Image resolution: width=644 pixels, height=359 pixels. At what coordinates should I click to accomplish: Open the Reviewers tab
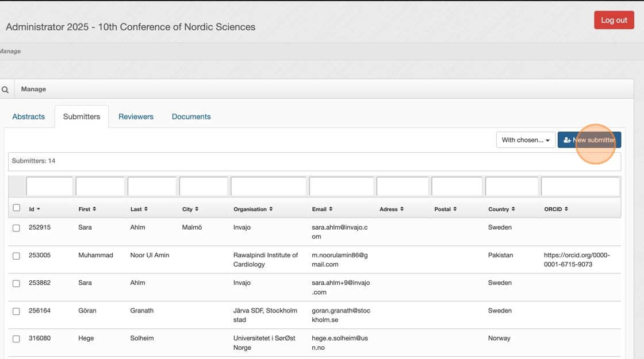(136, 117)
